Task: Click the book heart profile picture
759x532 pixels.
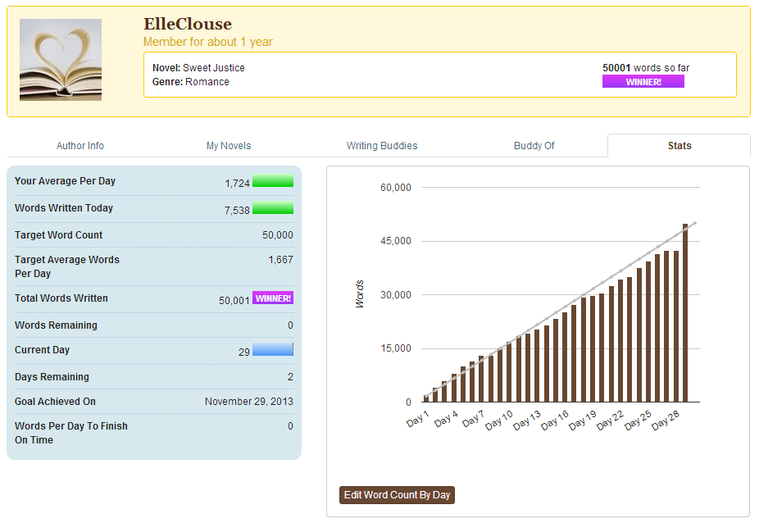Action: (60, 59)
